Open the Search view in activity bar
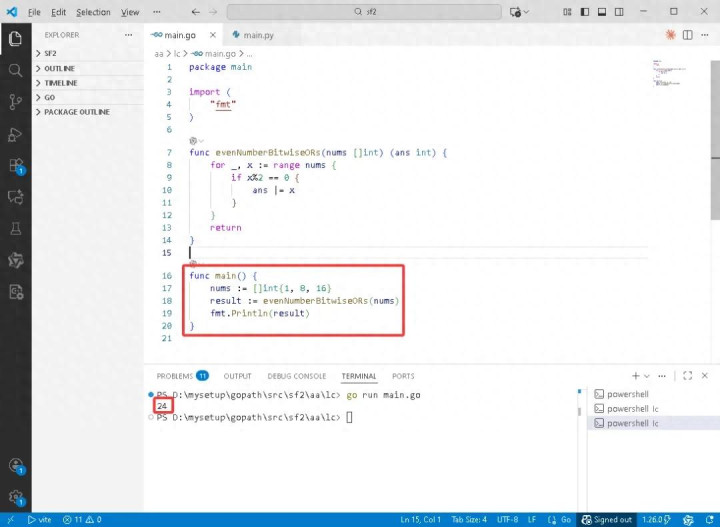 (x=15, y=71)
